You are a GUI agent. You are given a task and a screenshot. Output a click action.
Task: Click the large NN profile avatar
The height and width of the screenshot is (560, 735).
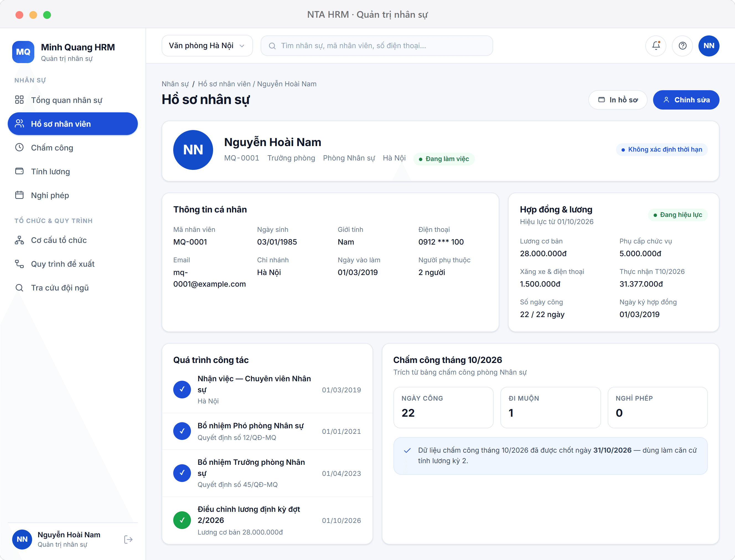click(x=193, y=150)
